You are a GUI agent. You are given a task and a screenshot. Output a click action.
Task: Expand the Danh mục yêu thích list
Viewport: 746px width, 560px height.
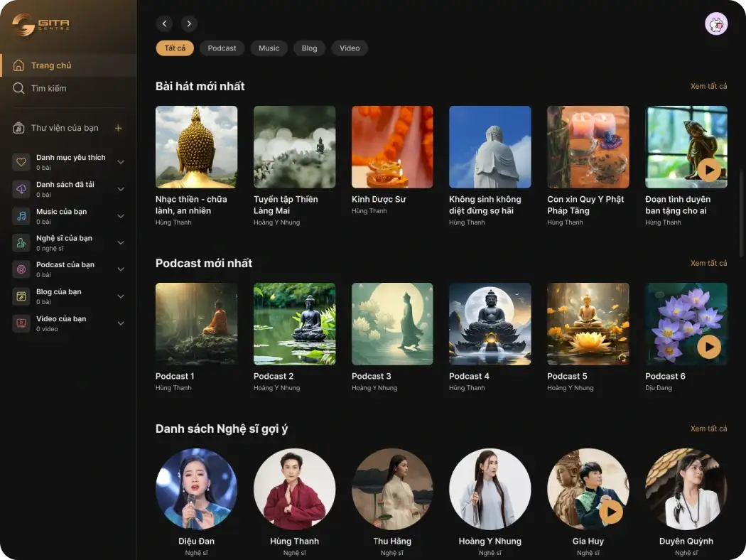pos(121,161)
